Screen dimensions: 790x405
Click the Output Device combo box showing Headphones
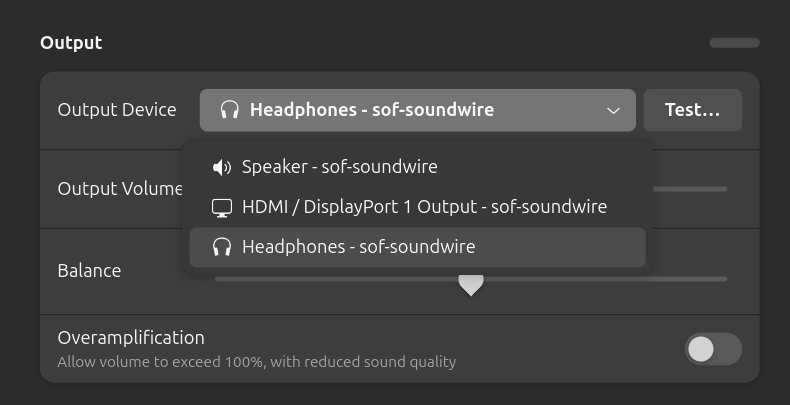(x=417, y=110)
